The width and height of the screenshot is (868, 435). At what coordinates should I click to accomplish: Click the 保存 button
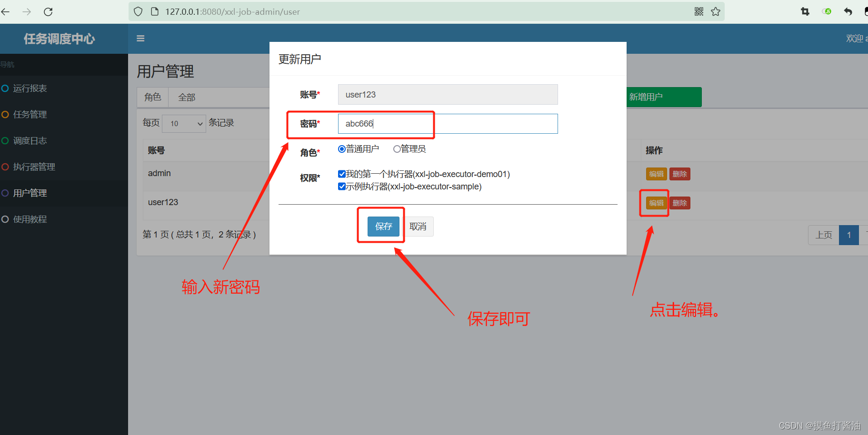pyautogui.click(x=383, y=227)
